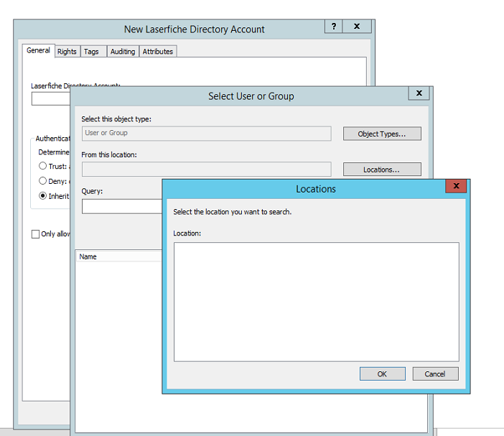
Task: Toggle the Only allow checkbox
Action: tap(35, 234)
